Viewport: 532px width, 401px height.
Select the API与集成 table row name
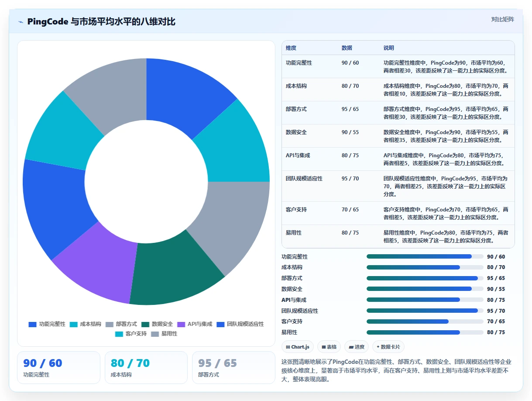[298, 156]
